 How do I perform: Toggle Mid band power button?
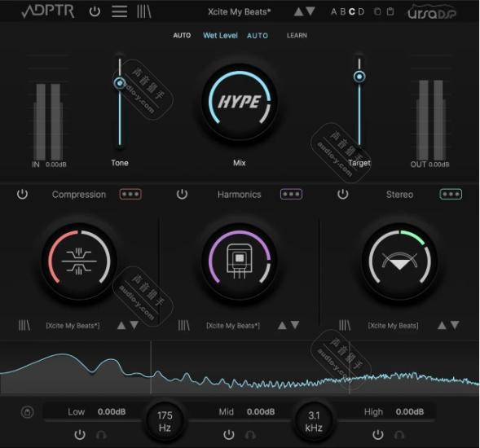(x=229, y=434)
